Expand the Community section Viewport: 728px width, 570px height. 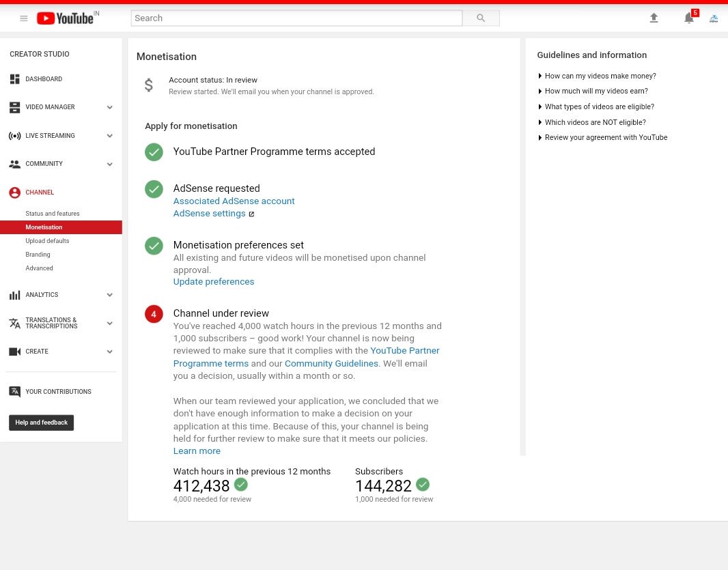(x=110, y=164)
